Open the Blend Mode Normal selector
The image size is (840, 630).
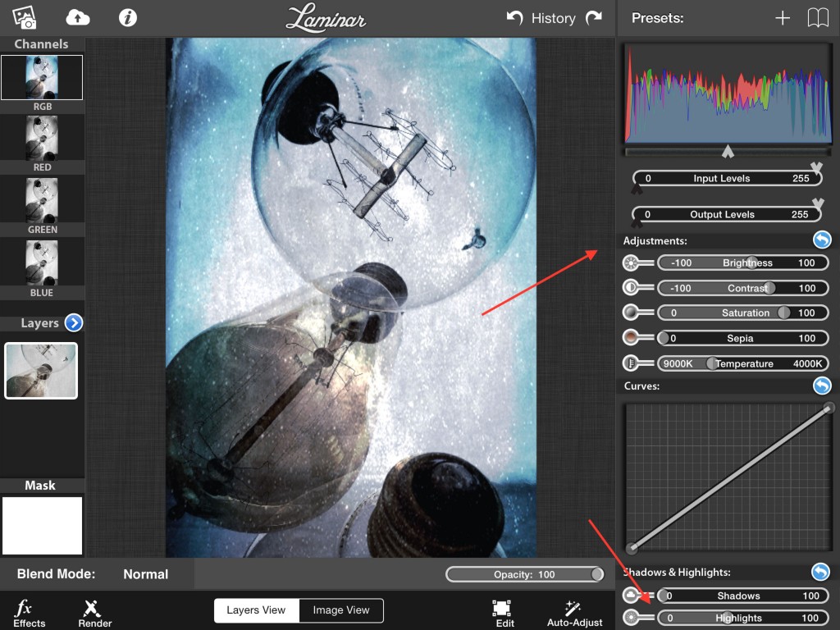pos(146,574)
